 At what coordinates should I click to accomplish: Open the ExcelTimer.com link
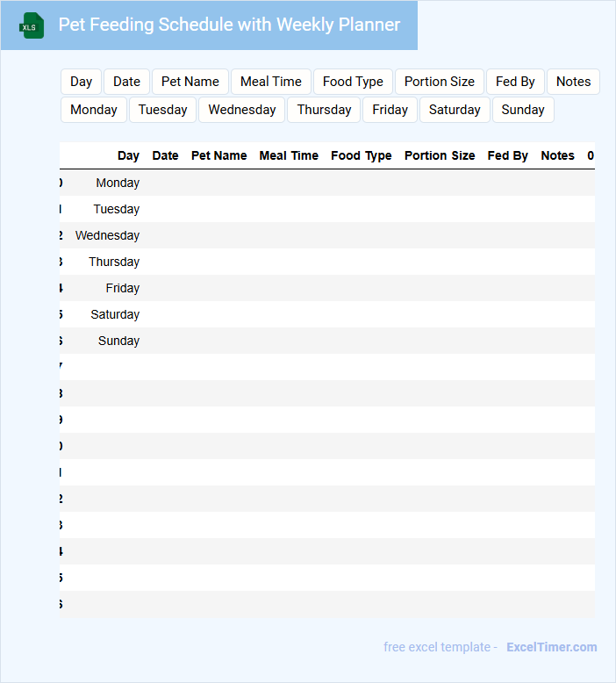[x=552, y=647]
